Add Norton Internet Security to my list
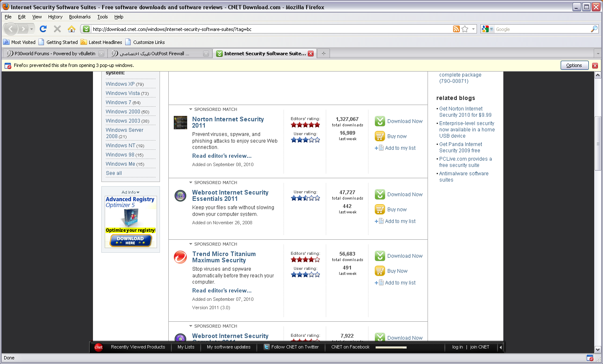Viewport: 603px width, 364px height. point(395,148)
